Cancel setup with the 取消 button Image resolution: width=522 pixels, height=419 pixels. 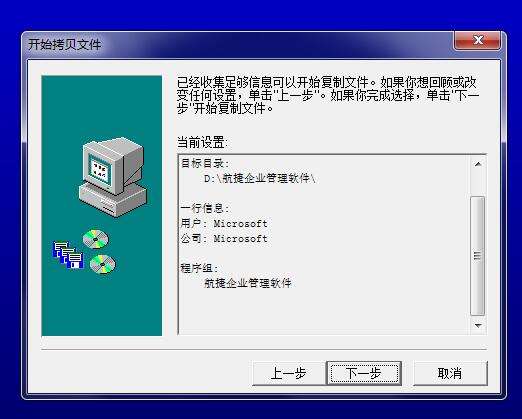(x=450, y=373)
